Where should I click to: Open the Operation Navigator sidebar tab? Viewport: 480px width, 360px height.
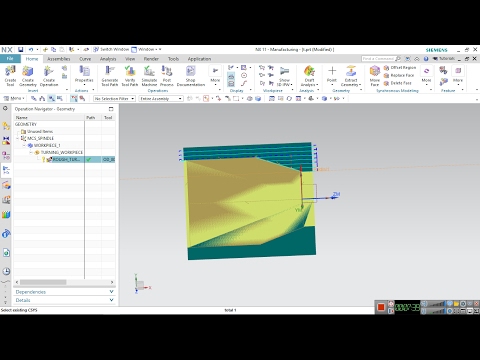tap(6, 170)
